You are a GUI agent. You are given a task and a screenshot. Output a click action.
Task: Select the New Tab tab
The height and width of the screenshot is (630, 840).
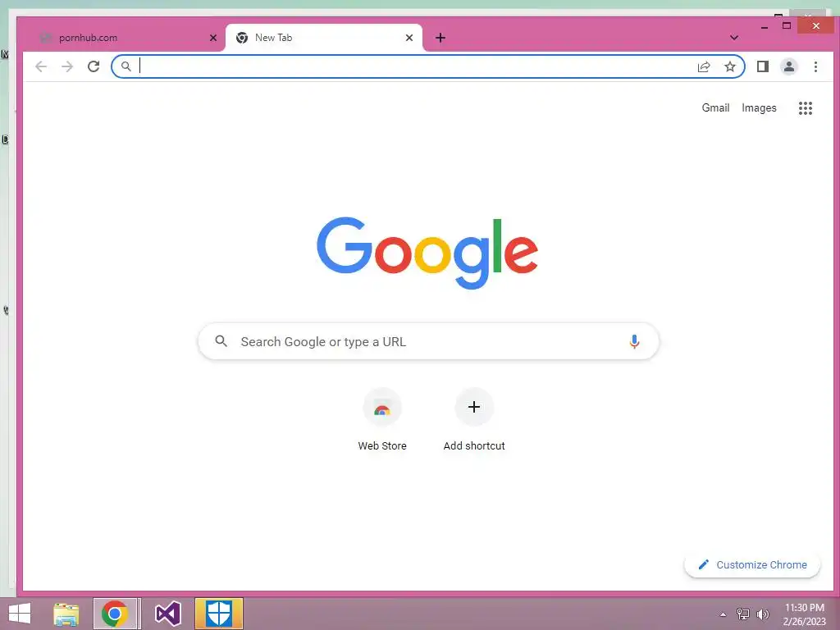coord(323,38)
